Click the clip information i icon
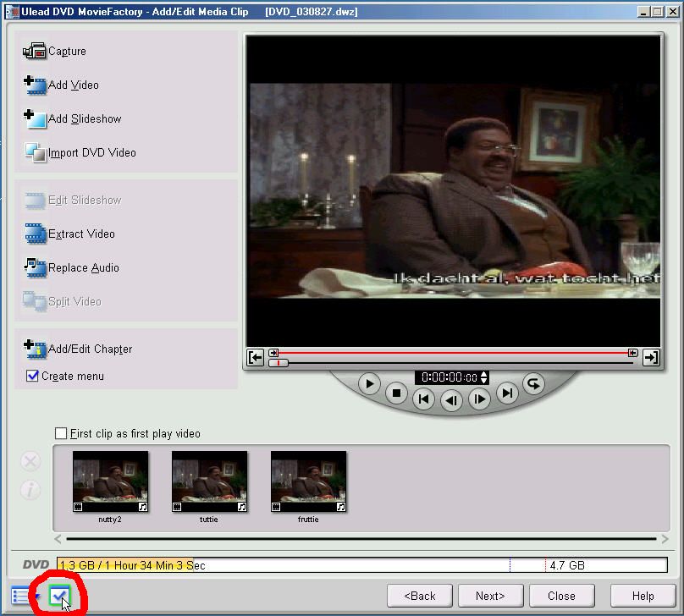 pos(30,490)
